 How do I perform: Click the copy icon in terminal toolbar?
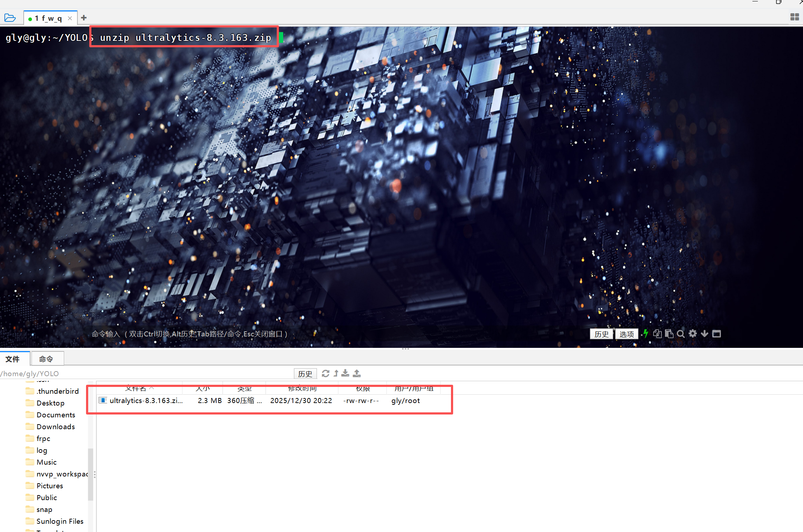[657, 334]
